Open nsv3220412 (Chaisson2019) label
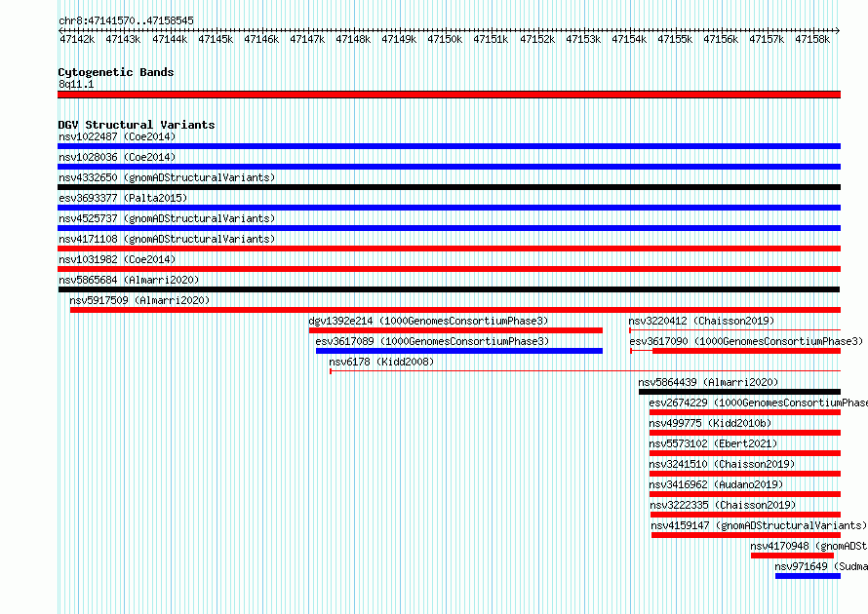This screenshot has width=868, height=614. [701, 321]
